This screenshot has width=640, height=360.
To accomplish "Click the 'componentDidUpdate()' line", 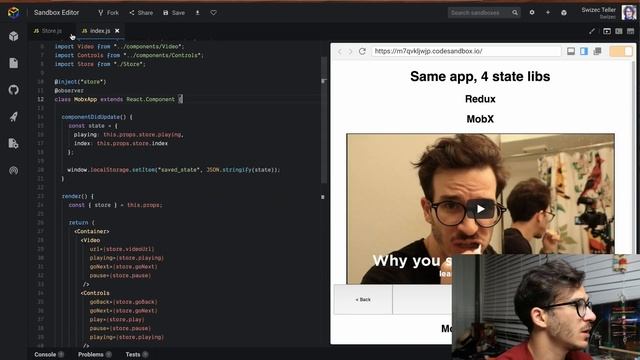I will coord(97,117).
